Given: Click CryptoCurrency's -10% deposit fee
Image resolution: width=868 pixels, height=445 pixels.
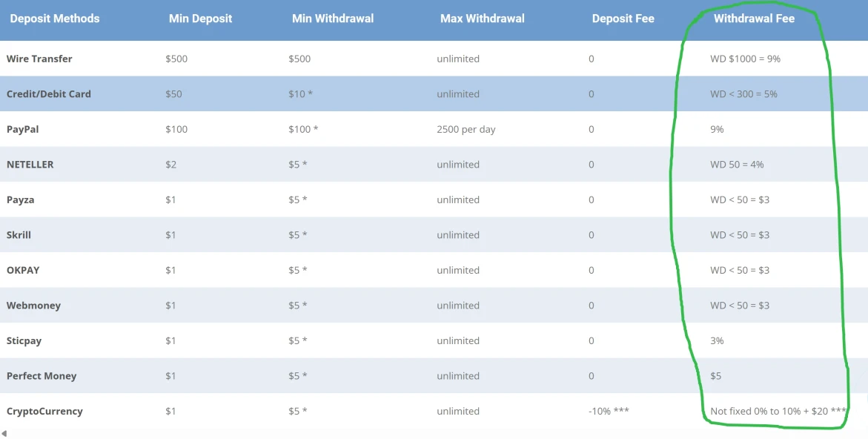Looking at the screenshot, I should click(609, 411).
